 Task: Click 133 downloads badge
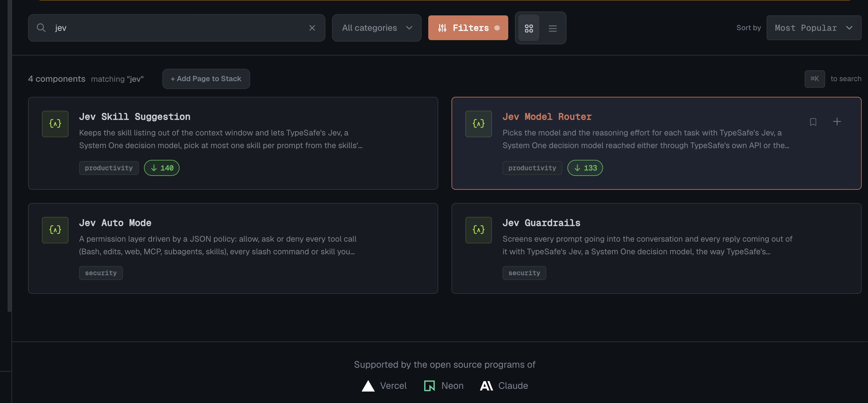(585, 168)
